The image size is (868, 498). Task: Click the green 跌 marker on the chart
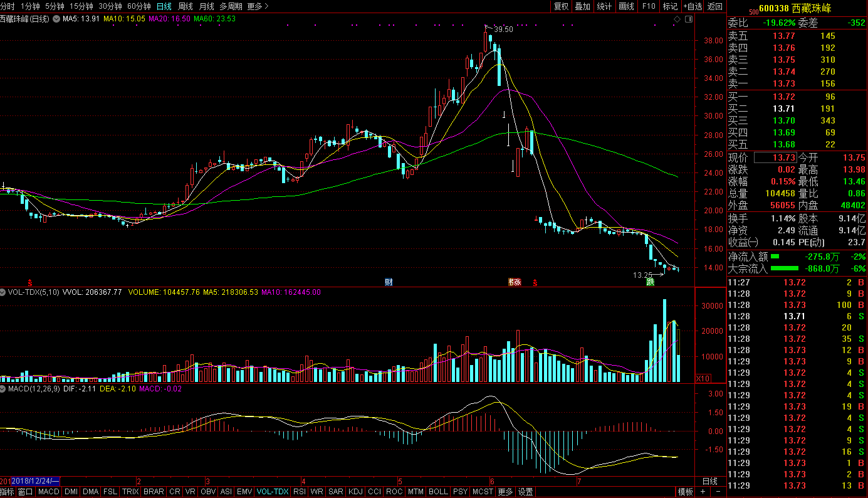coord(651,282)
